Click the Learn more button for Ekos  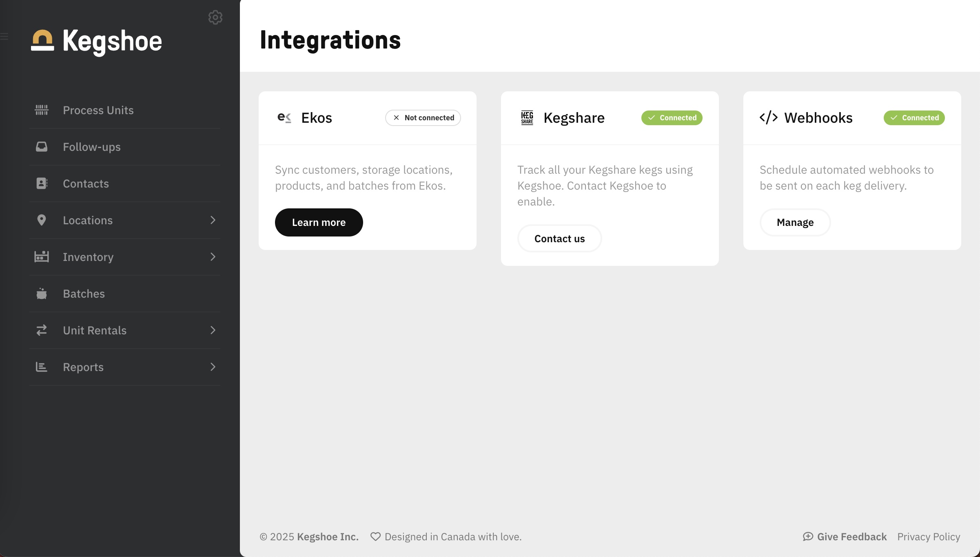click(x=319, y=223)
